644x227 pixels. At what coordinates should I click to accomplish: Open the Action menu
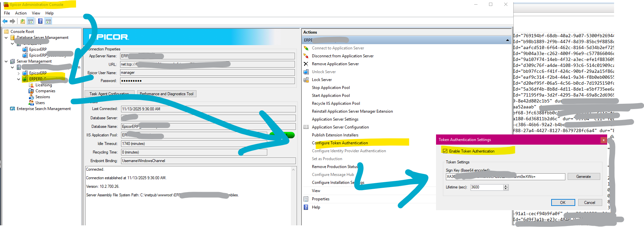[x=21, y=13]
